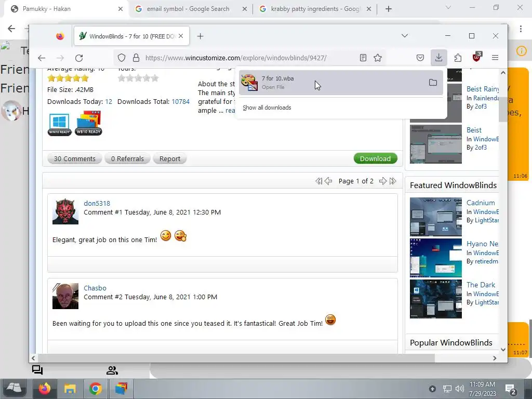Open Firefox hamburger application menu
This screenshot has height=399, width=532.
click(495, 58)
